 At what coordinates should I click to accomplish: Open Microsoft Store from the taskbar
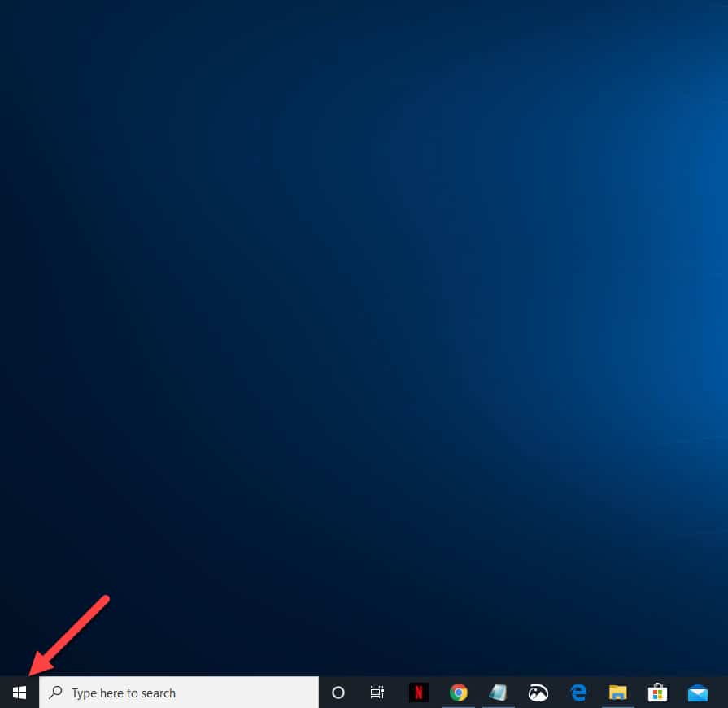658,693
